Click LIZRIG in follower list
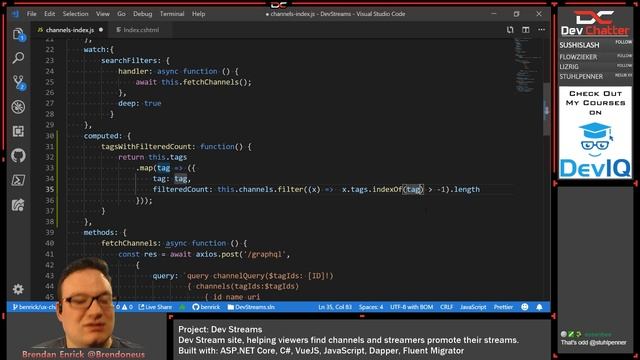The height and width of the screenshot is (360, 640). pos(569,67)
